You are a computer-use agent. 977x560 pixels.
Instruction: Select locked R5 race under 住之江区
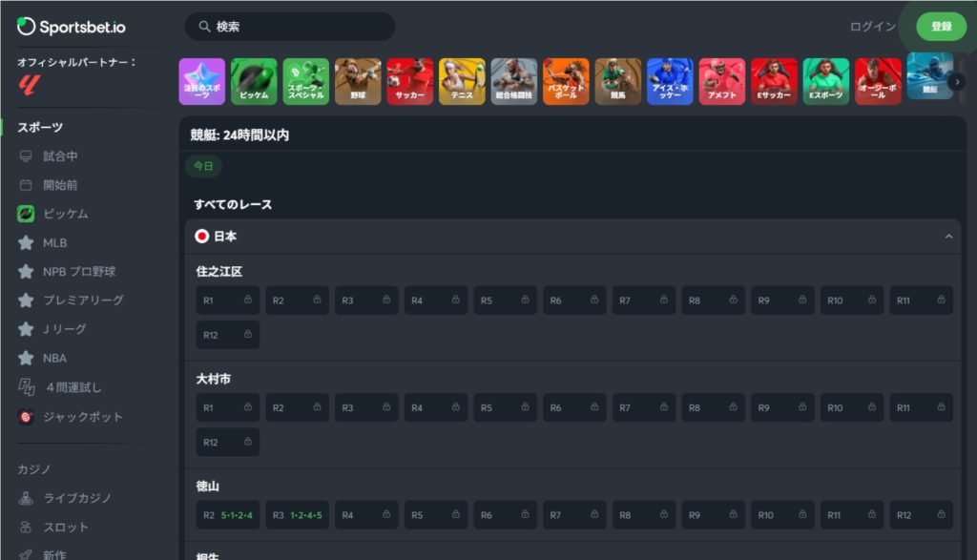pyautogui.click(x=505, y=301)
